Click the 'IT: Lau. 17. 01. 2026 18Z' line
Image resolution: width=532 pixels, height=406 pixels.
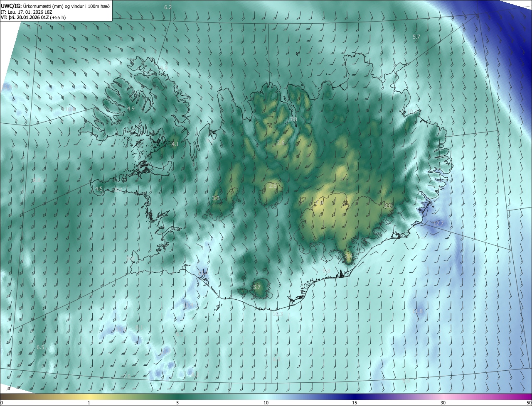coord(27,12)
